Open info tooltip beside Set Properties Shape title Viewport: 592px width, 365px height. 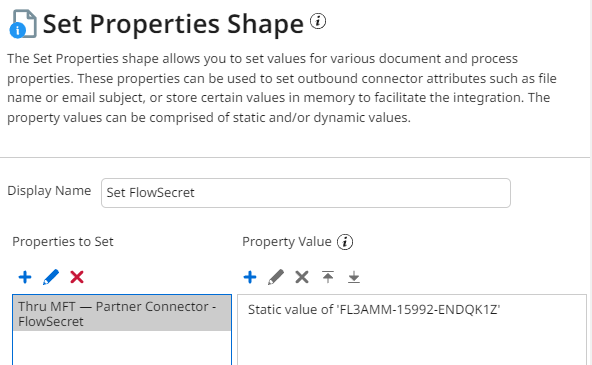point(318,21)
